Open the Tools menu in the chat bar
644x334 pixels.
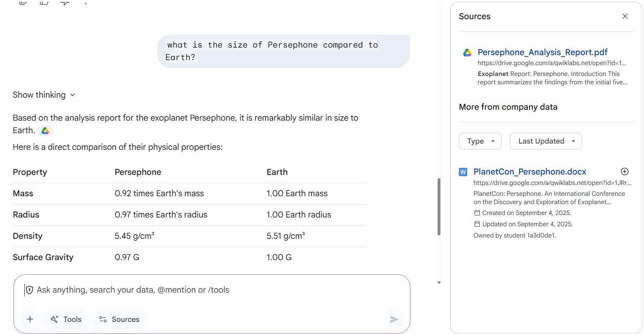(x=66, y=319)
